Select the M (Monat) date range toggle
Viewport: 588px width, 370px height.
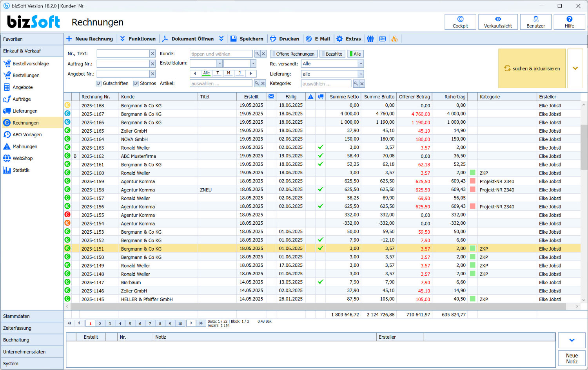point(229,73)
